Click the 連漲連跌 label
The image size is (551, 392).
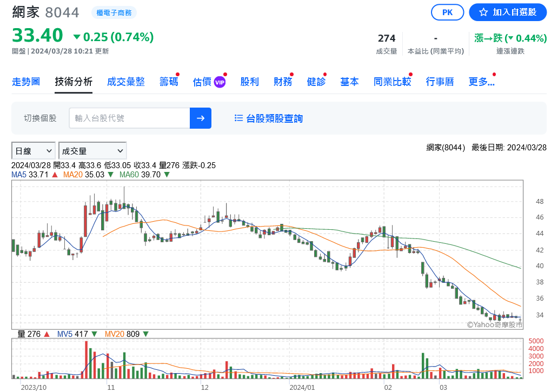pyautogui.click(x=510, y=51)
